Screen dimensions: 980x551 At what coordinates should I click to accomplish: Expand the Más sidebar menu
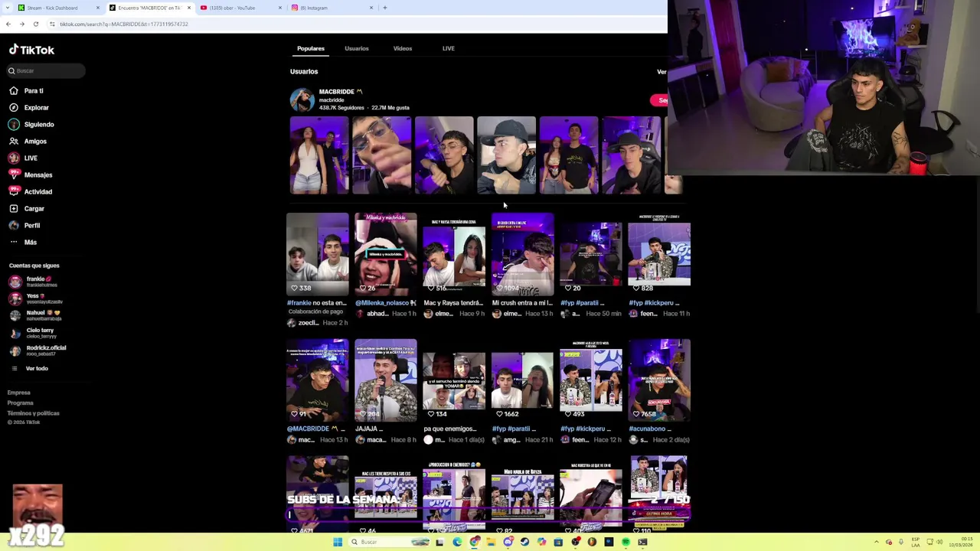23,242
